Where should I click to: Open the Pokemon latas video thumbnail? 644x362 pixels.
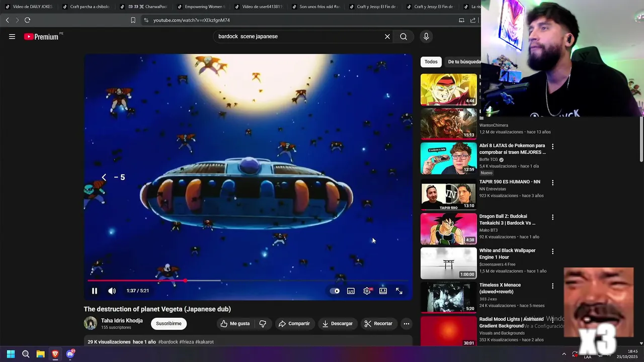point(449,158)
